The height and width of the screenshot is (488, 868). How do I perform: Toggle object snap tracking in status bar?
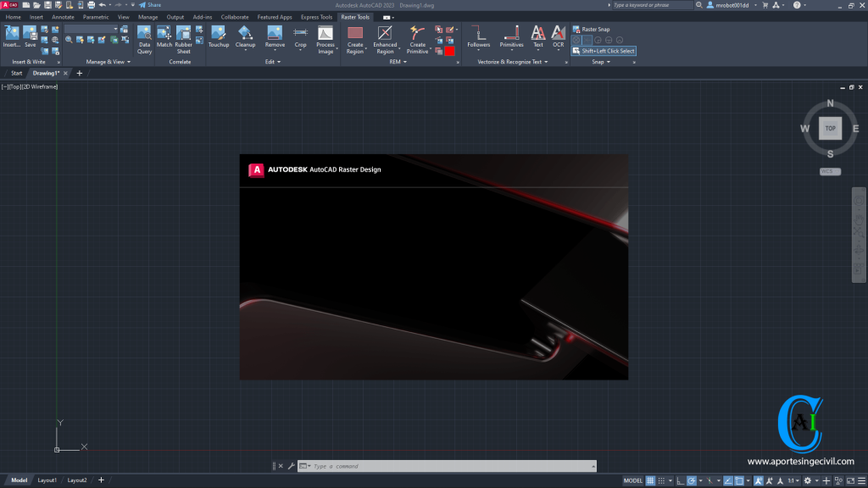coord(728,481)
